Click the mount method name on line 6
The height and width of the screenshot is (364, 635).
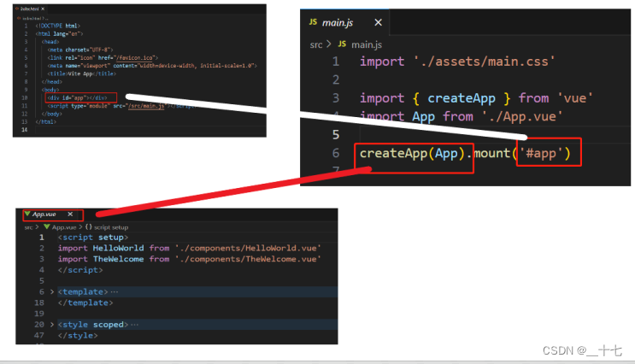click(x=492, y=154)
